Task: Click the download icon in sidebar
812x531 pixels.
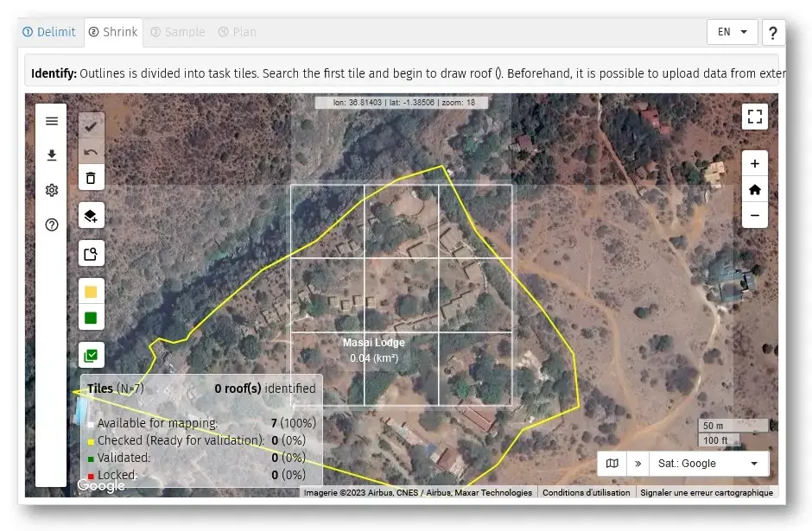Action: tap(52, 155)
